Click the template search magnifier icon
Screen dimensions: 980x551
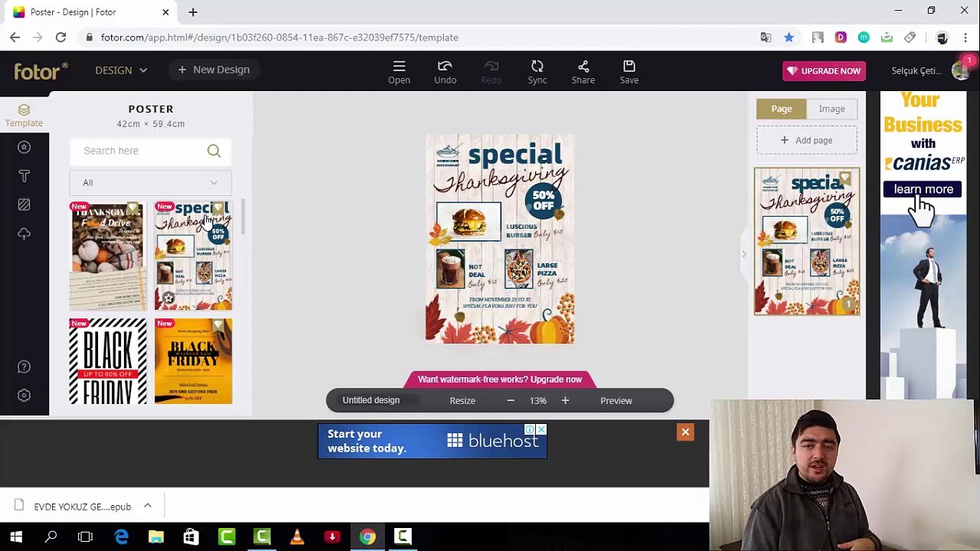pyautogui.click(x=214, y=151)
